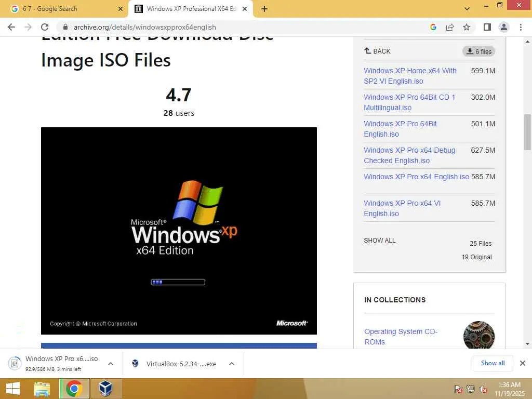Click the scrollbar down arrow

tap(527, 344)
